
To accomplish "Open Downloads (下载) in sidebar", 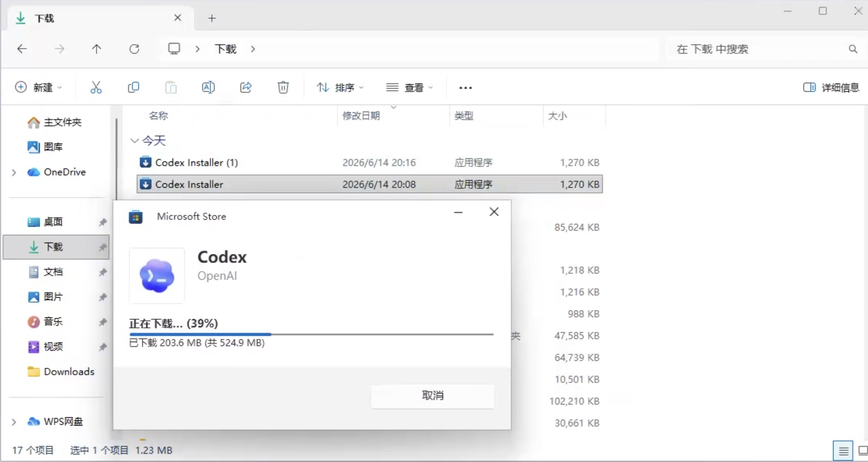I will pyautogui.click(x=56, y=247).
